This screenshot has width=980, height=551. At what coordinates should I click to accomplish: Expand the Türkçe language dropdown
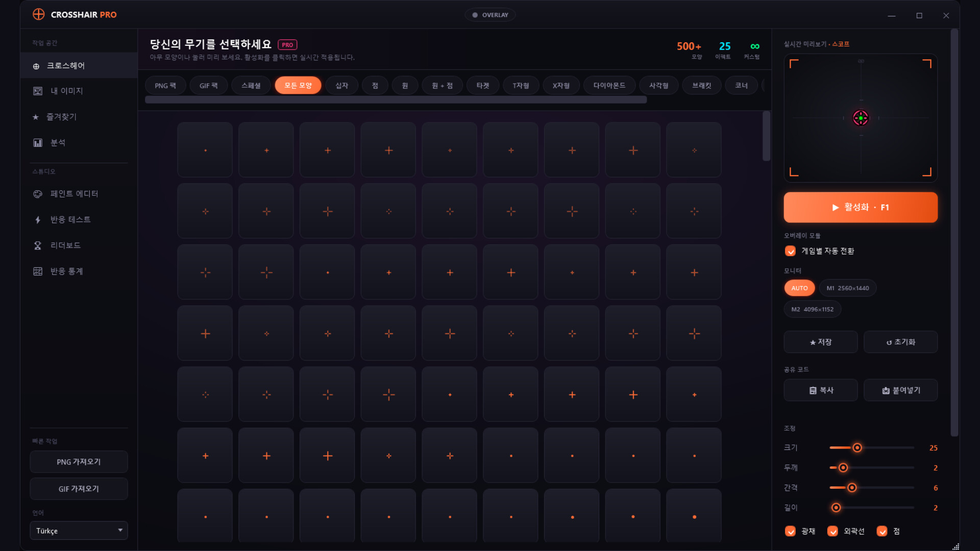click(79, 531)
